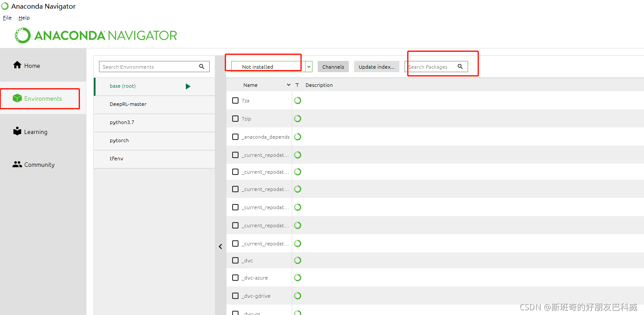
Task: Click the Name column header
Action: tap(250, 85)
